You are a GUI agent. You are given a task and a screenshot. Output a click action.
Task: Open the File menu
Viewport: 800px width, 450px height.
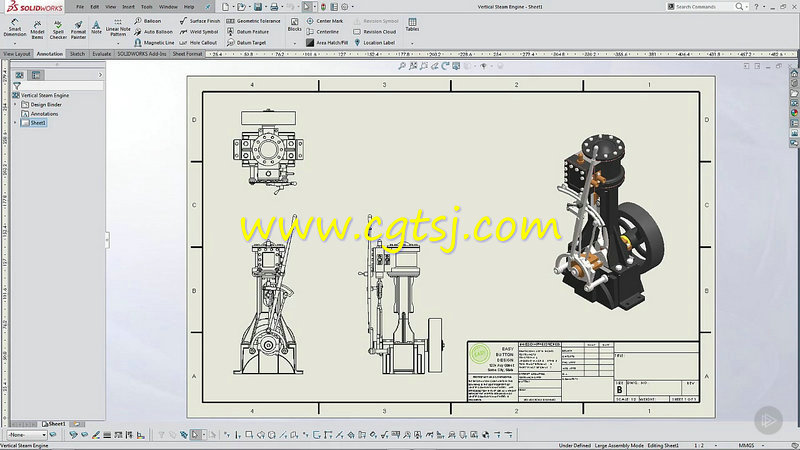pos(80,7)
